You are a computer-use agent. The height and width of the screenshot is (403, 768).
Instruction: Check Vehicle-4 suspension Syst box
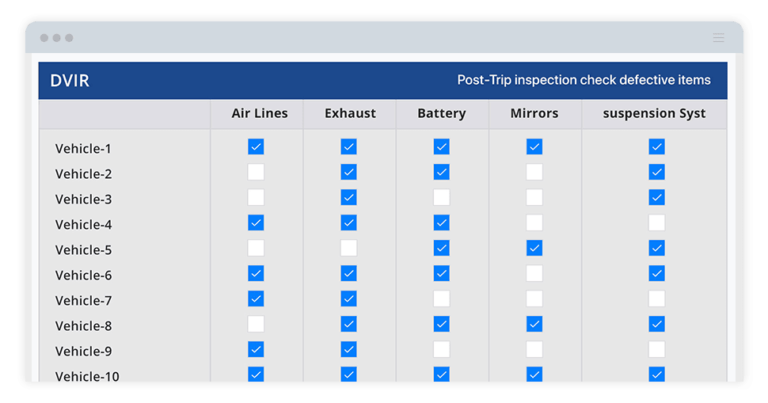coord(657,223)
